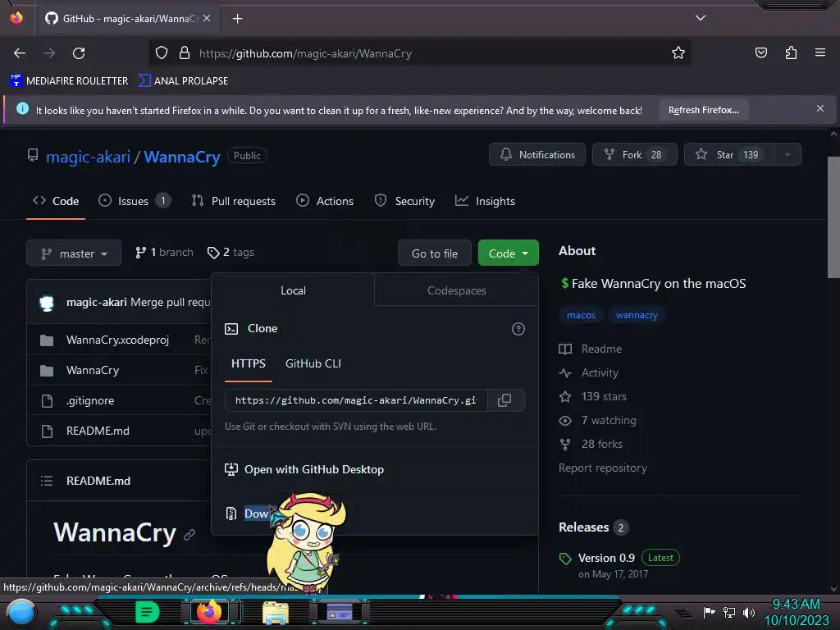This screenshot has height=630, width=840.
Task: Open the README outline list icon
Action: coord(47,481)
